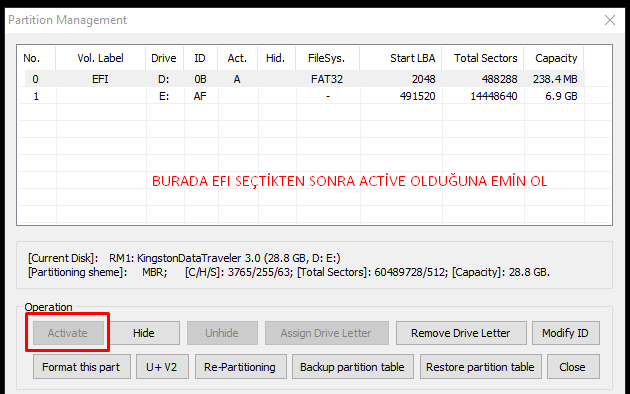
Task: Close the Partition Management window
Action: coord(610,20)
